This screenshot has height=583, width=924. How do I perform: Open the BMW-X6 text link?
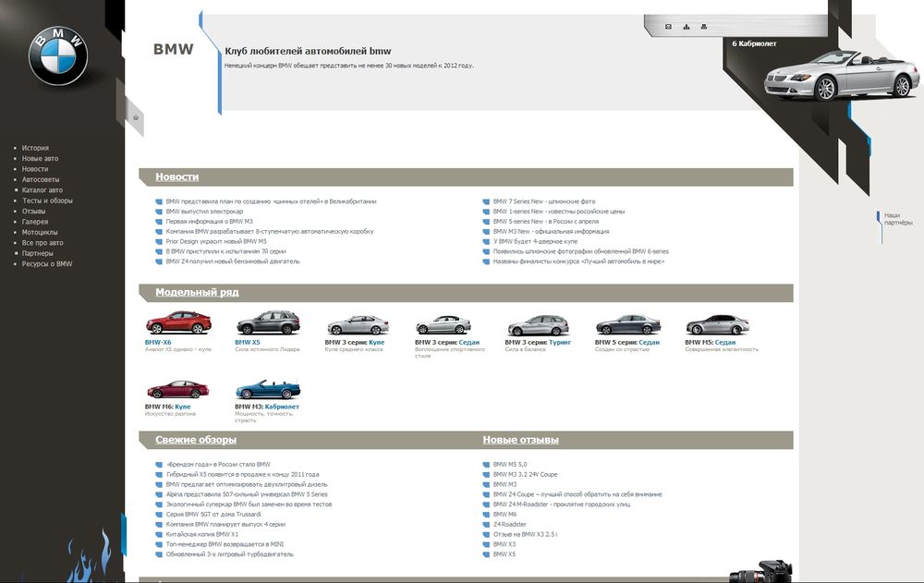click(x=158, y=343)
